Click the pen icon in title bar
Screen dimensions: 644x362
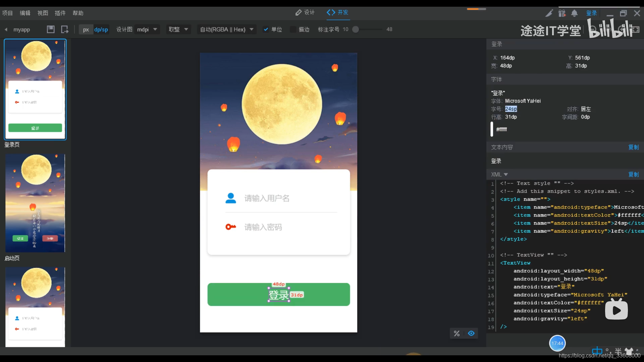click(x=549, y=13)
